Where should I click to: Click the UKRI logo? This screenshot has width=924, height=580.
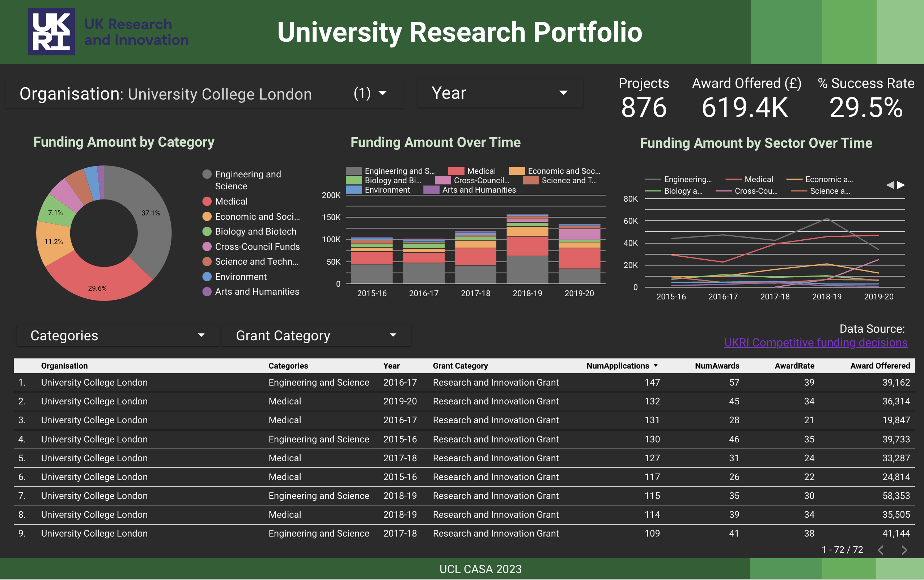pos(51,32)
